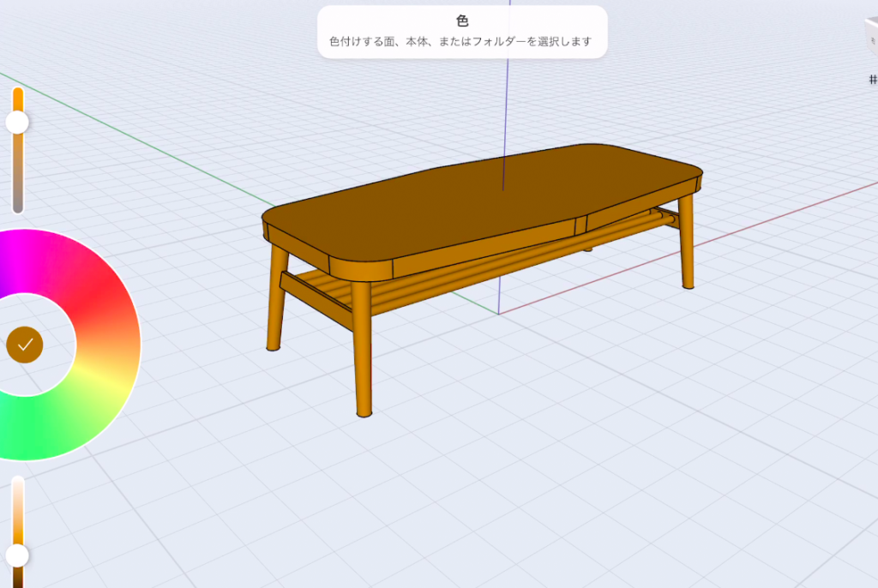This screenshot has height=588, width=878.
Task: Pick red on the hue color wheel
Action: (x=99, y=291)
